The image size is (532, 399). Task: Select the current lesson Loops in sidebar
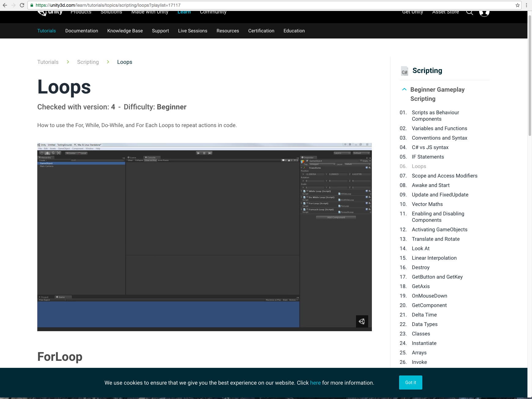click(x=419, y=167)
